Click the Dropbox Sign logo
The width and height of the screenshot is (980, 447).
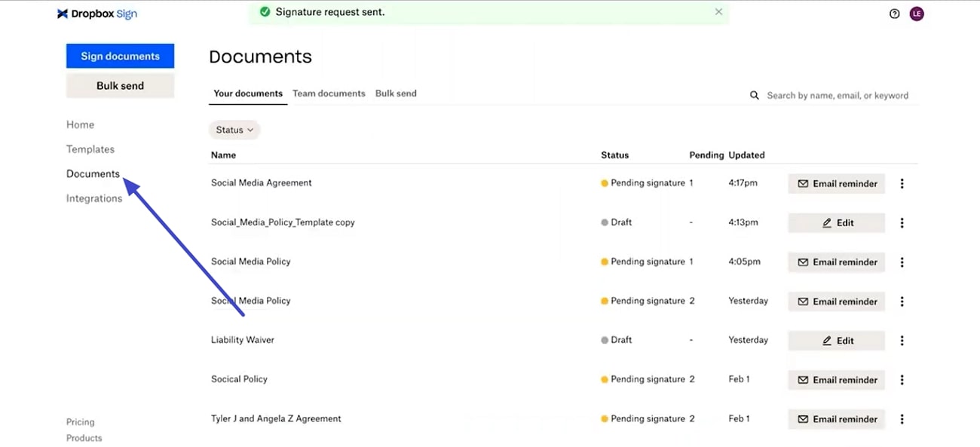click(96, 13)
